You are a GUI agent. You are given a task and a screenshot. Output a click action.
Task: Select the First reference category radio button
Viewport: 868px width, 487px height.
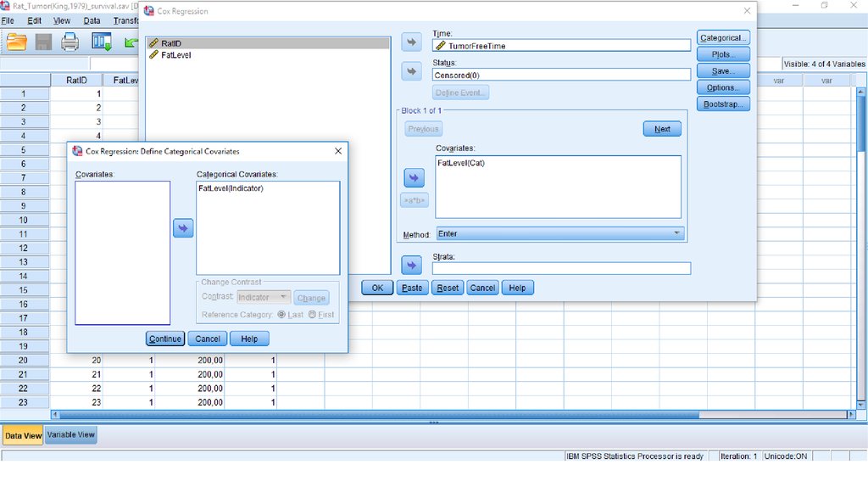(x=312, y=315)
